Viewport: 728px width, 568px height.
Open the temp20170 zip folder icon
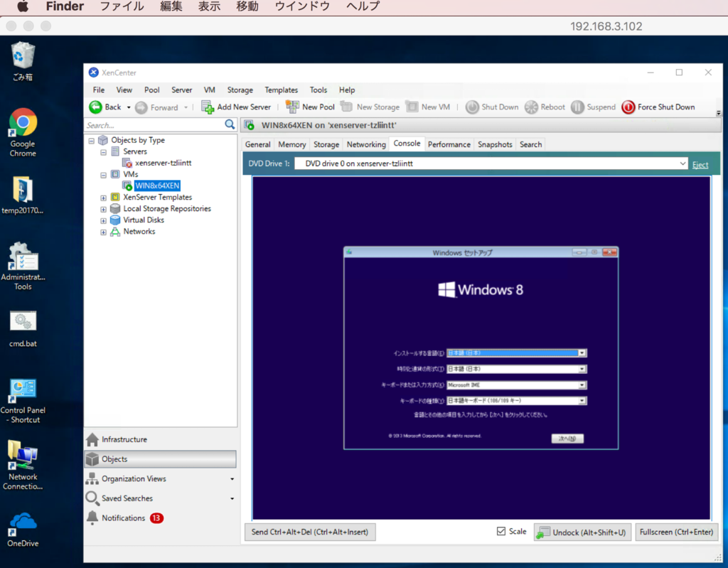pos(22,195)
